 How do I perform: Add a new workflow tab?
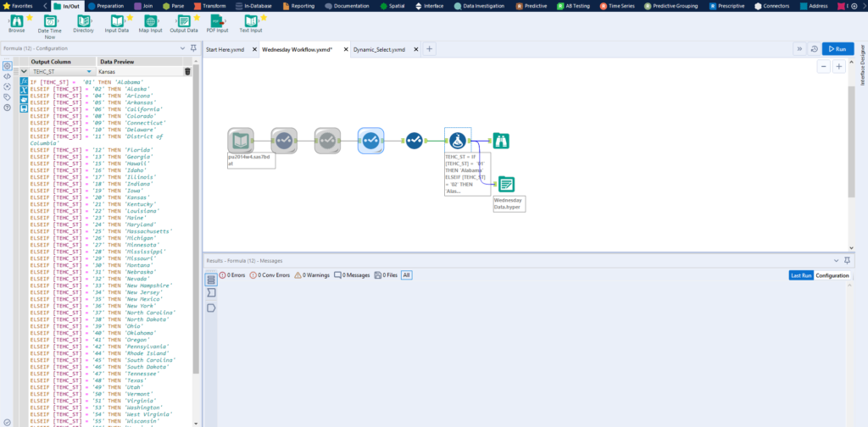coord(429,49)
